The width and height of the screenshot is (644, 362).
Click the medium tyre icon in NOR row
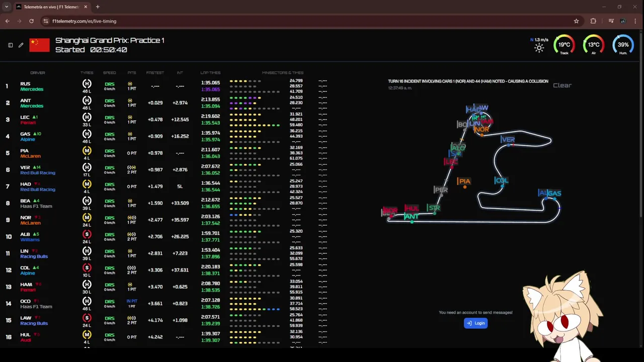coord(87,218)
